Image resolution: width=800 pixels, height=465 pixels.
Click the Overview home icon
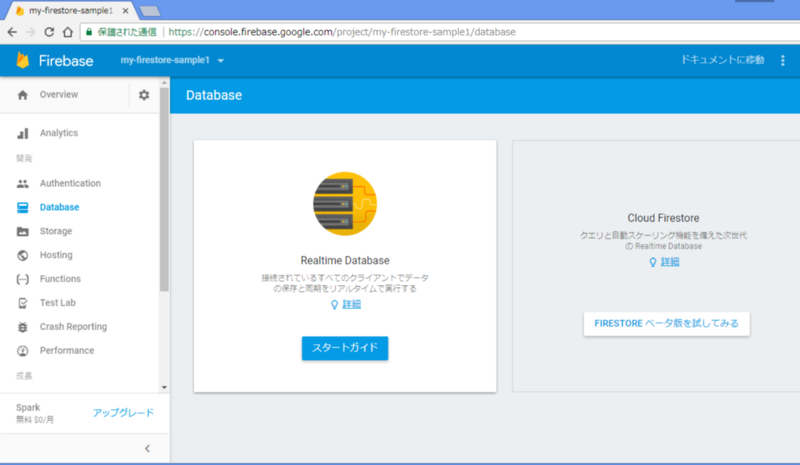pyautogui.click(x=22, y=95)
